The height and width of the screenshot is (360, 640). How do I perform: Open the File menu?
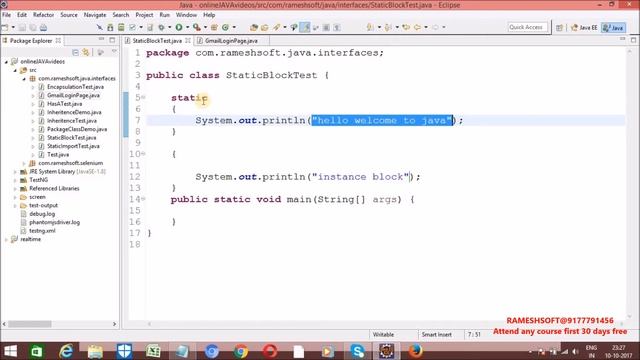(7, 15)
